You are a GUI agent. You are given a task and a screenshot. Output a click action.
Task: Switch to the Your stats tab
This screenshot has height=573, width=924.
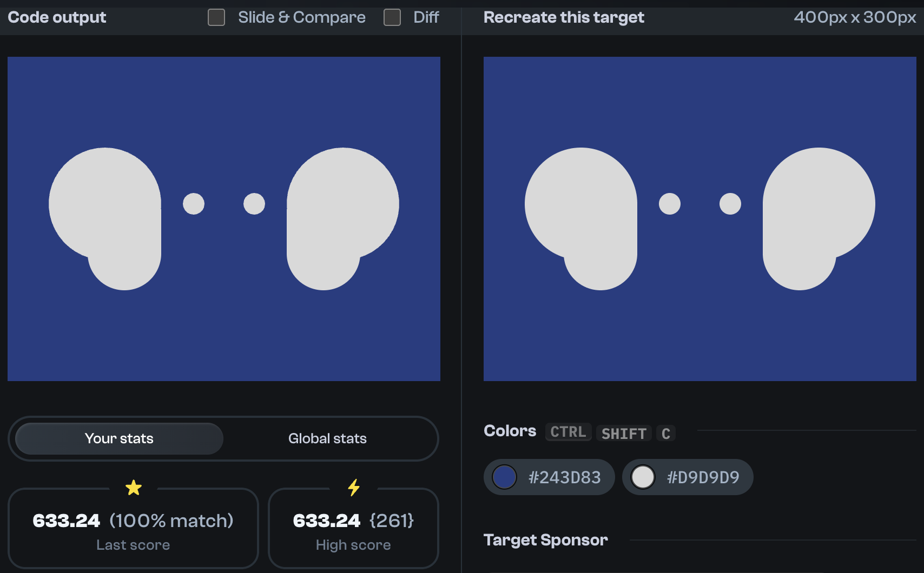(x=118, y=438)
